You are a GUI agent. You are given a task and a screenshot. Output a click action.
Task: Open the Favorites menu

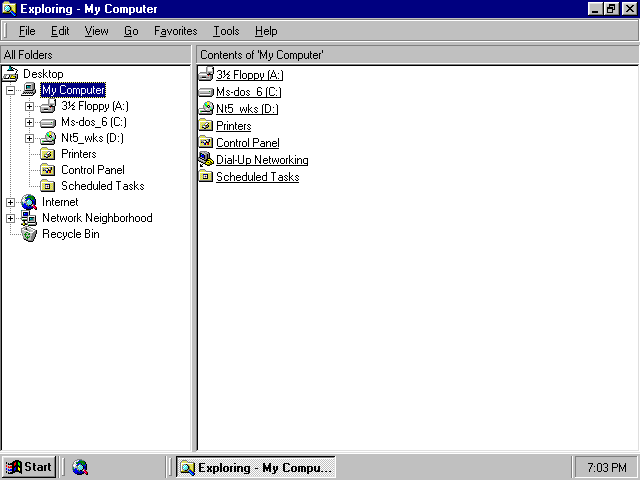coord(175,31)
